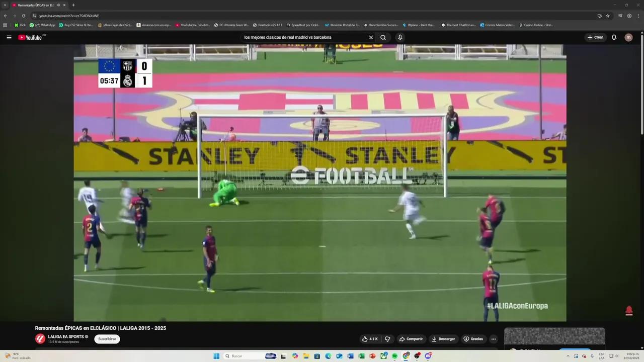This screenshot has width=644, height=362.
Task: Click the Crear button
Action: [595, 37]
